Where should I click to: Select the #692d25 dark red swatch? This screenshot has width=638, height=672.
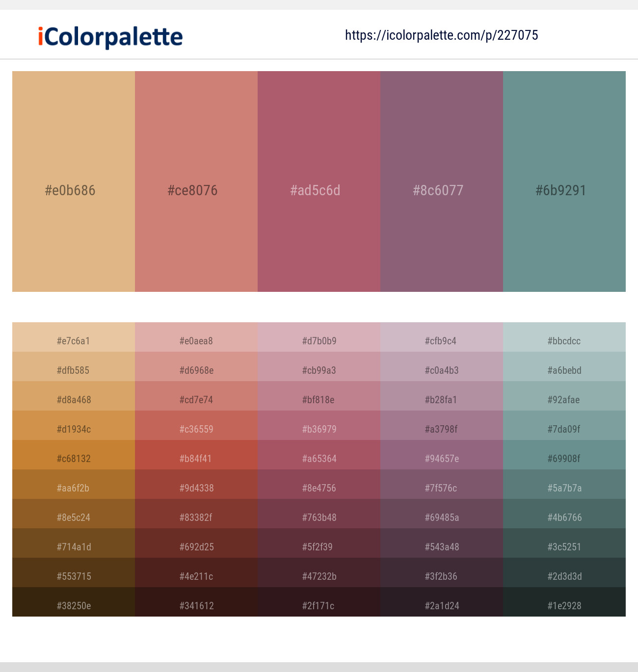[196, 543]
